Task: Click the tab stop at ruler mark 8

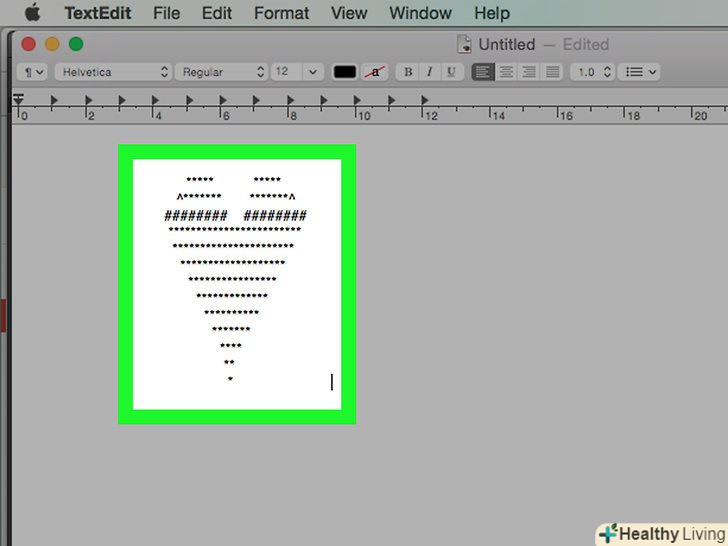Action: [x=290, y=100]
